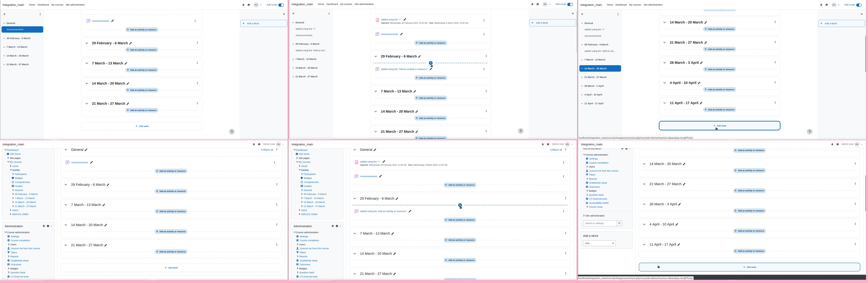Click 'LTI External tools' in bottom-right panel
The image size is (868, 283).
coord(598,199)
